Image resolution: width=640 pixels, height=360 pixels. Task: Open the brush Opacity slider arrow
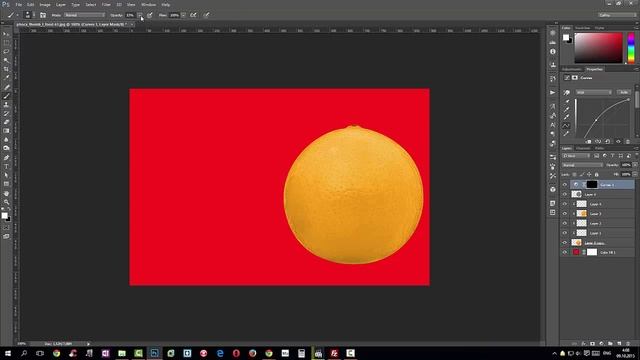(x=140, y=15)
